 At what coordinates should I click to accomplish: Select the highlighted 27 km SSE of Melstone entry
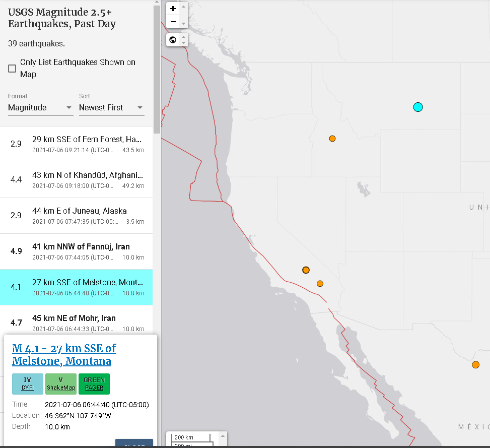click(76, 287)
